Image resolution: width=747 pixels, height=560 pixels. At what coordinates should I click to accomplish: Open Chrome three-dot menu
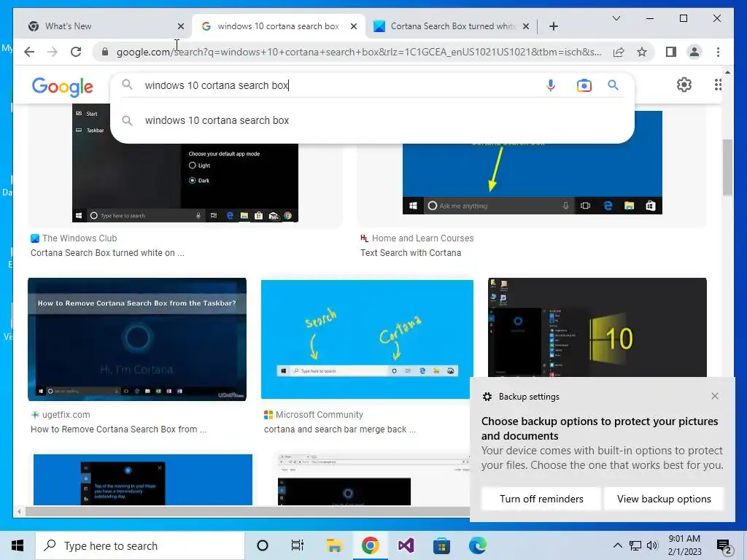pos(718,52)
